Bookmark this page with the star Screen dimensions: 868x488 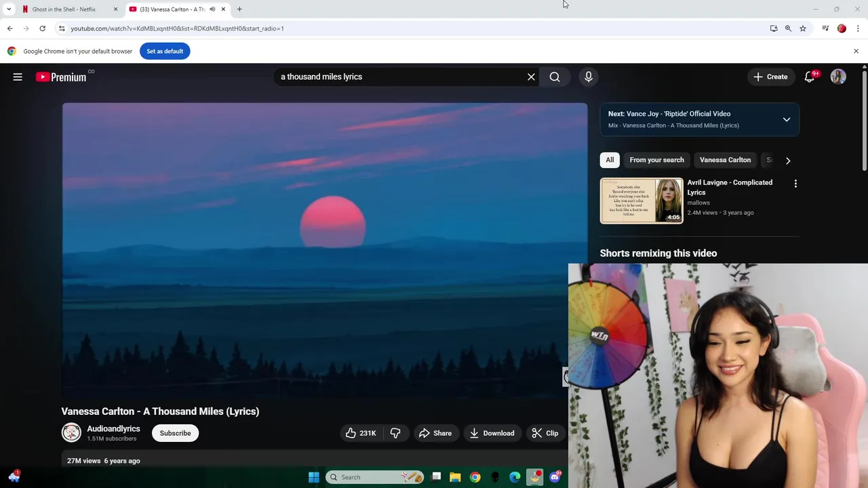pos(803,28)
